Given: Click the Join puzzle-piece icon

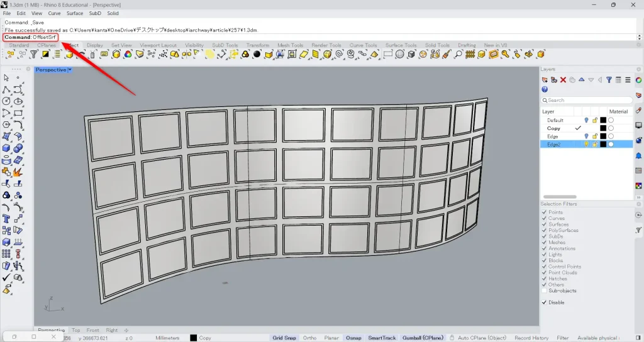Looking at the screenshot, I should [6, 172].
